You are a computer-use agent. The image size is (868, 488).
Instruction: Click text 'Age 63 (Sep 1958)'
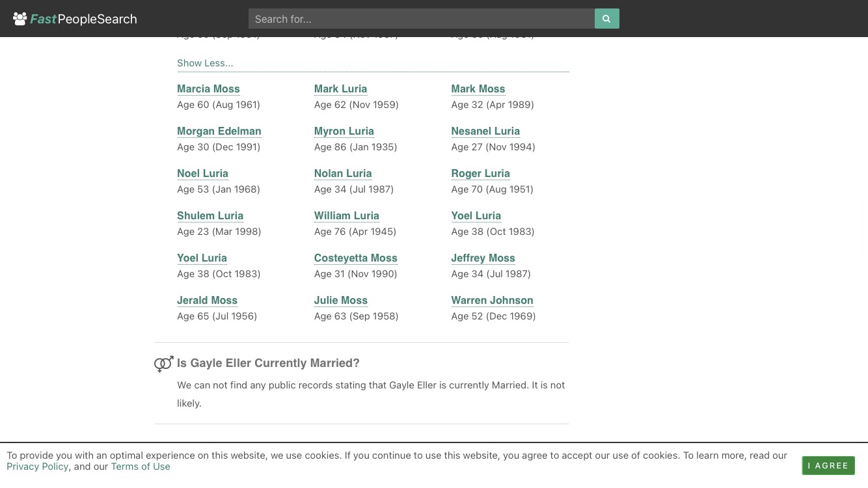(x=357, y=316)
